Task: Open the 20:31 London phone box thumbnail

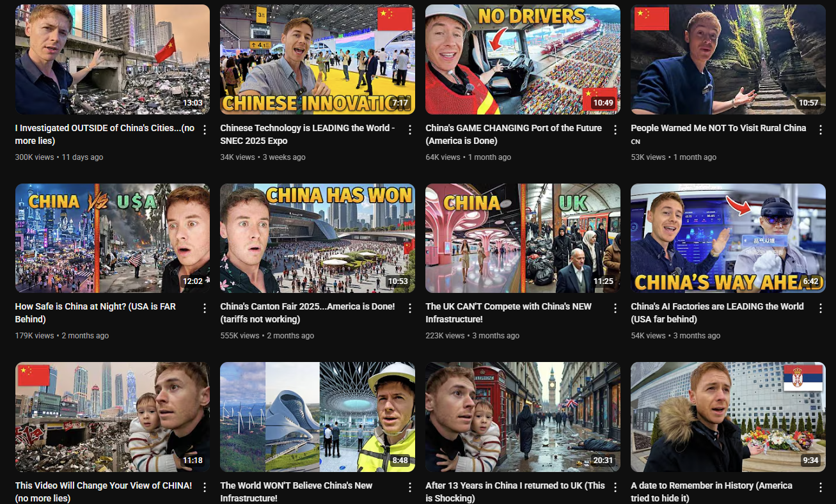Action: point(523,417)
